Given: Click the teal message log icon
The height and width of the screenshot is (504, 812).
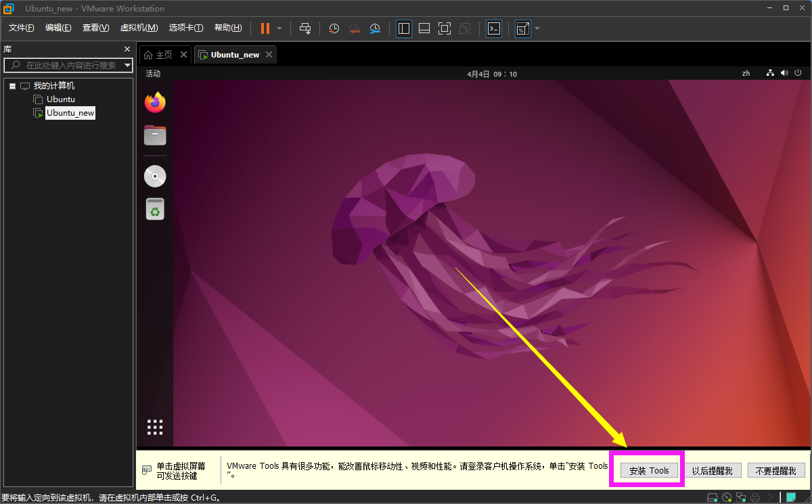Looking at the screenshot, I should 791,497.
